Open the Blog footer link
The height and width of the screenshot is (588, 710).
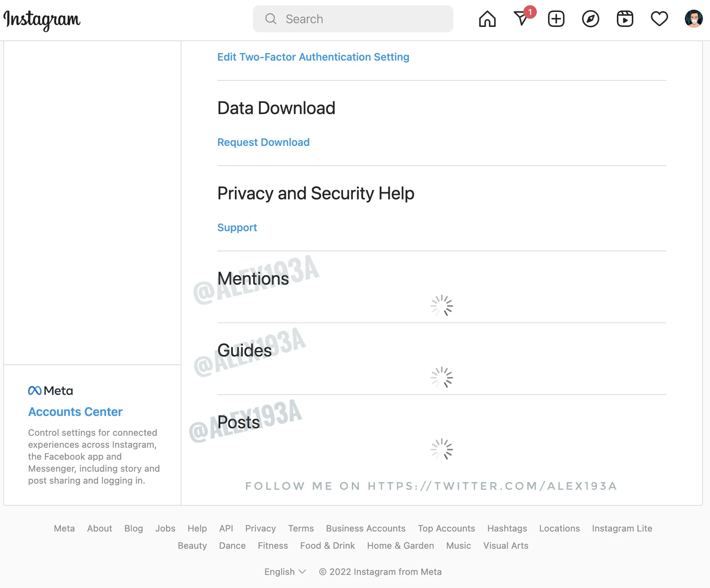pos(134,528)
